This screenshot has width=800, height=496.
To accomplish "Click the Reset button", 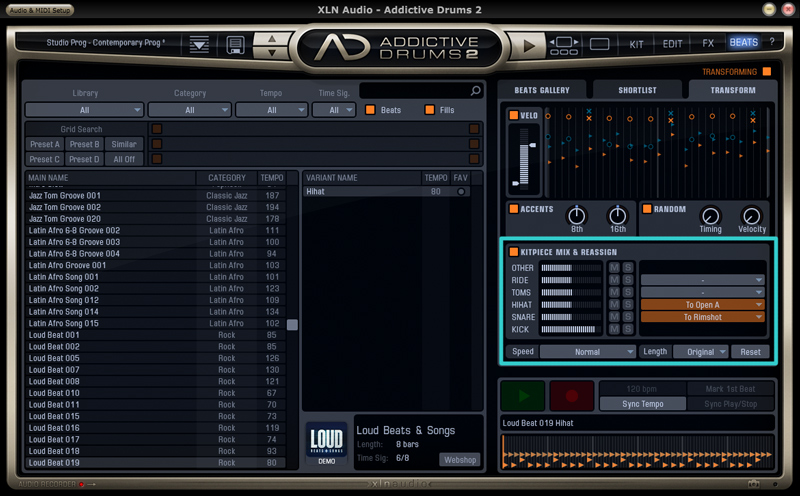I will 750,352.
